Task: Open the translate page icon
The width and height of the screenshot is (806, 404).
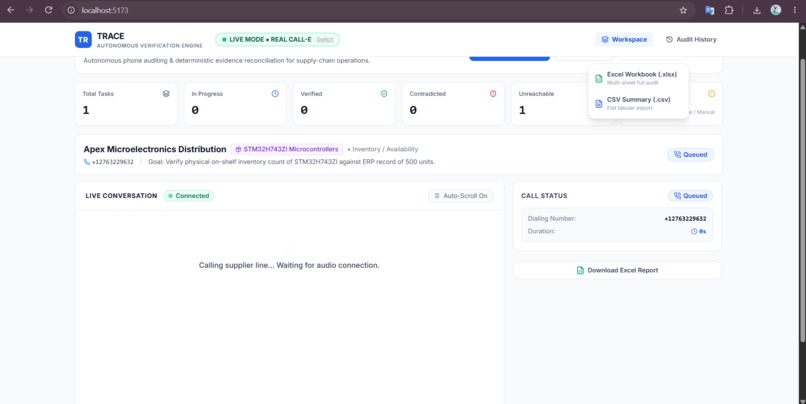Action: (709, 10)
